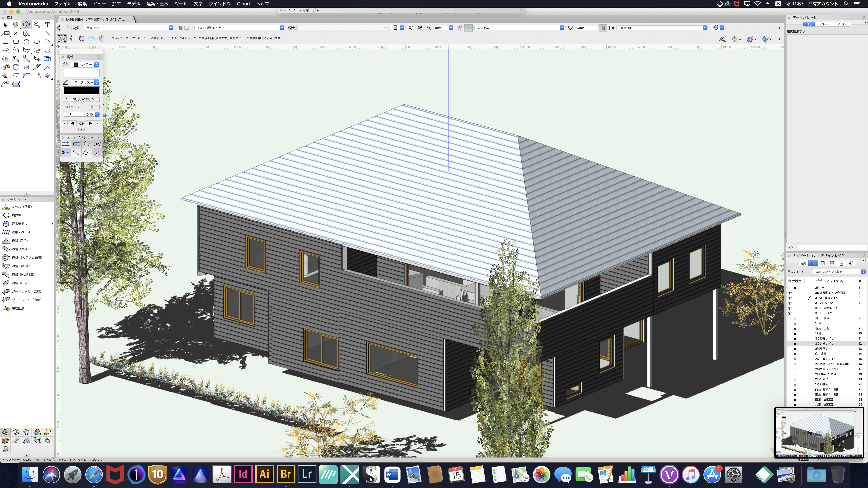
Task: Click the black pen color swatch
Action: click(81, 91)
